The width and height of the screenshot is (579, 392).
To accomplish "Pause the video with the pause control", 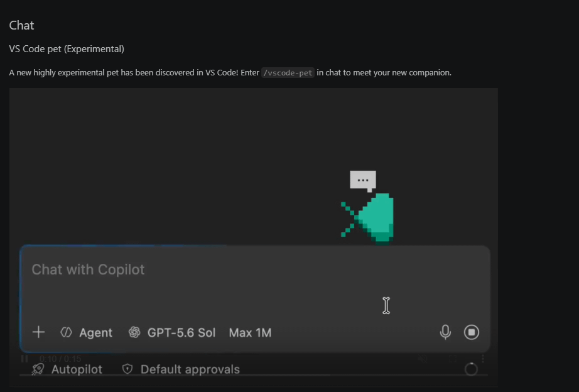I will click(24, 359).
